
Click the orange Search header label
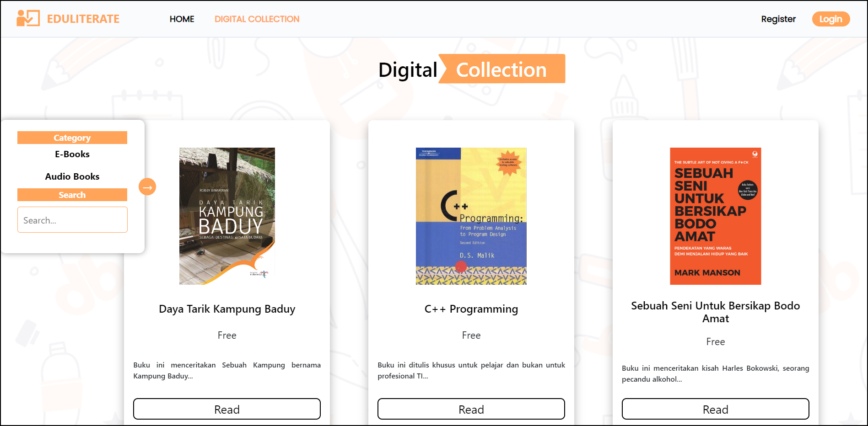72,195
